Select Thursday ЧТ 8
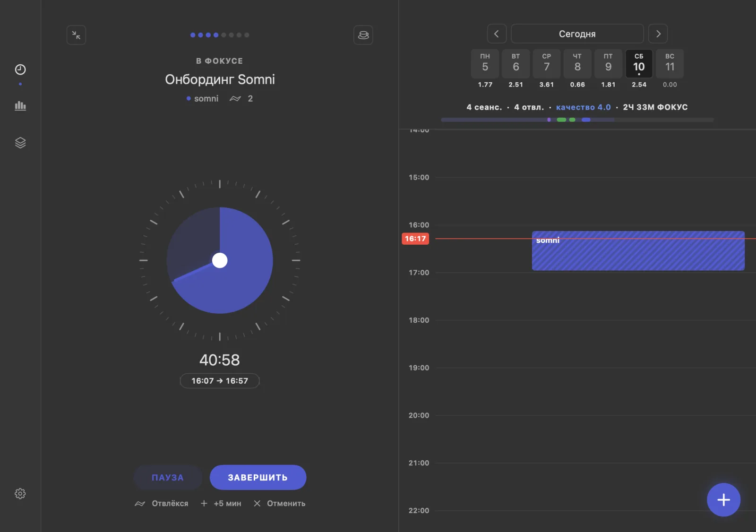This screenshot has width=756, height=532. coord(577,63)
